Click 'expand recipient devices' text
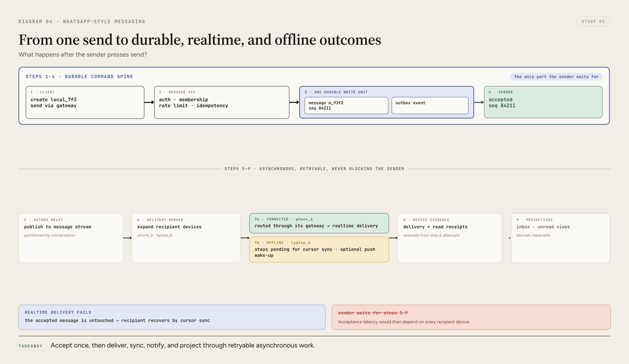This screenshot has width=629, height=364. [x=169, y=227]
